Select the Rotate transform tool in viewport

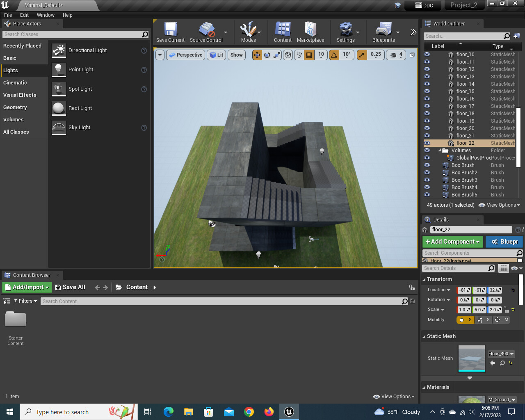[267, 55]
